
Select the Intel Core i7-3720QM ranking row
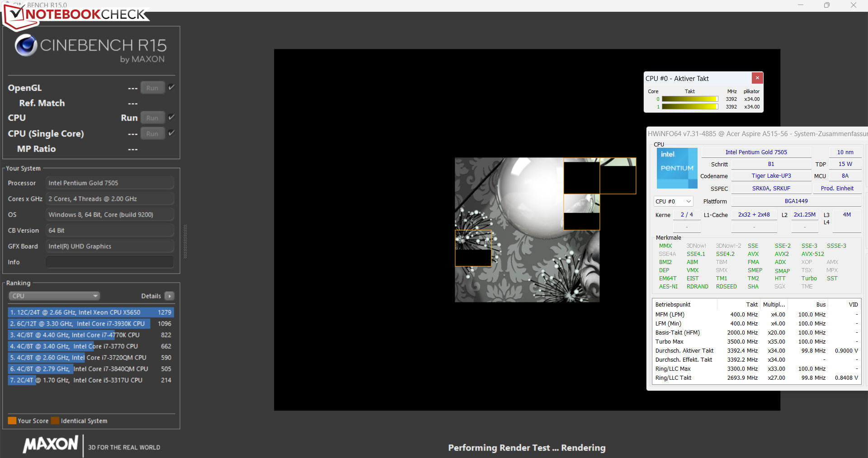coord(91,358)
